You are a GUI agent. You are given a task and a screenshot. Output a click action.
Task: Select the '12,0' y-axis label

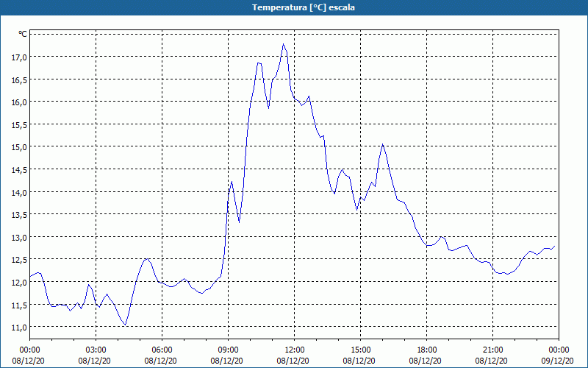pyautogui.click(x=20, y=283)
